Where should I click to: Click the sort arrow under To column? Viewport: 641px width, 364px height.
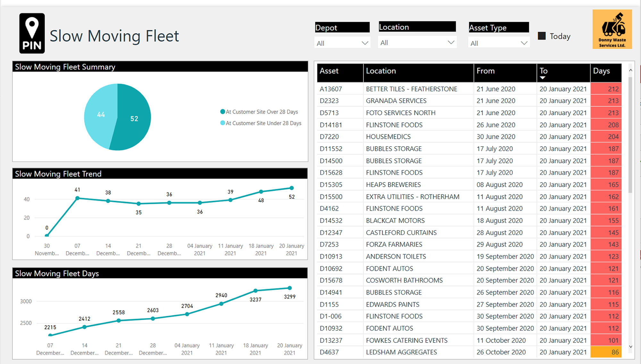tap(543, 78)
